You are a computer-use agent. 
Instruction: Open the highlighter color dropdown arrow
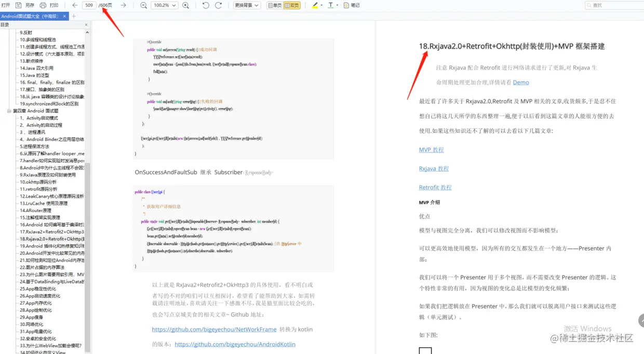tap(321, 5)
